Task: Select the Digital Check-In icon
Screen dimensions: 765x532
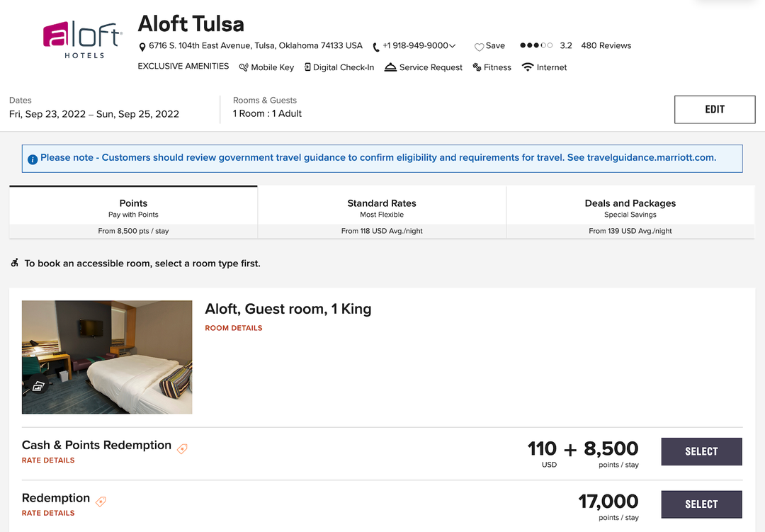Action: click(307, 67)
